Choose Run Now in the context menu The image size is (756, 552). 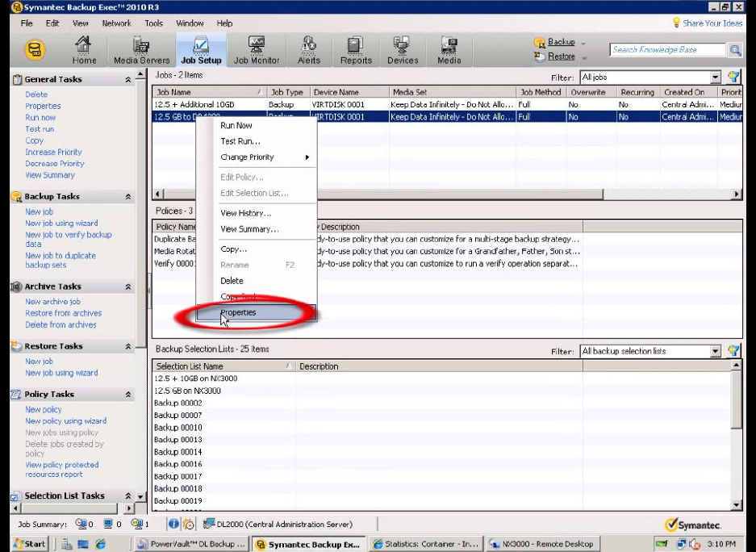256,125
